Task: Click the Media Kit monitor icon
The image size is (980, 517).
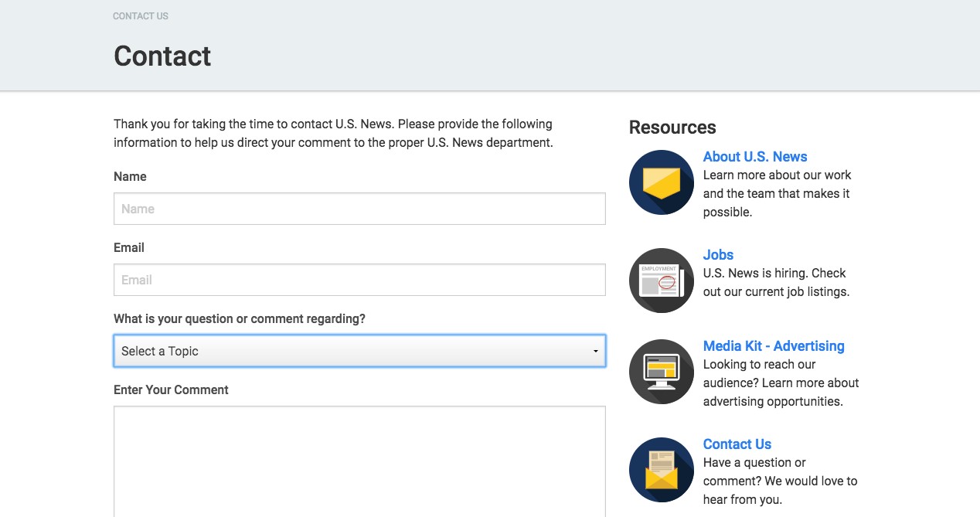Action: click(x=662, y=372)
